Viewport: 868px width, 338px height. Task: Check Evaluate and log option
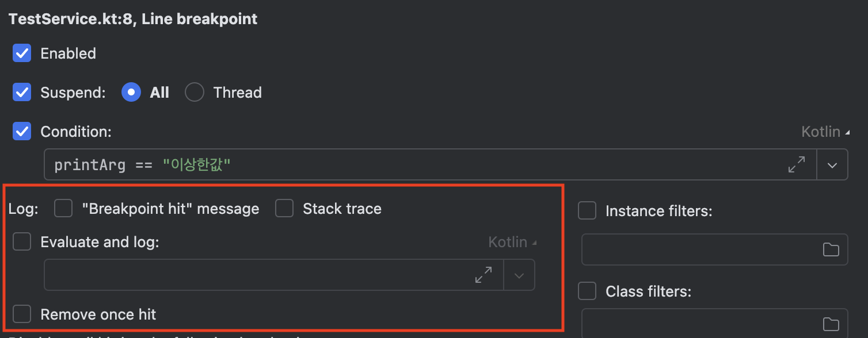[x=22, y=242]
